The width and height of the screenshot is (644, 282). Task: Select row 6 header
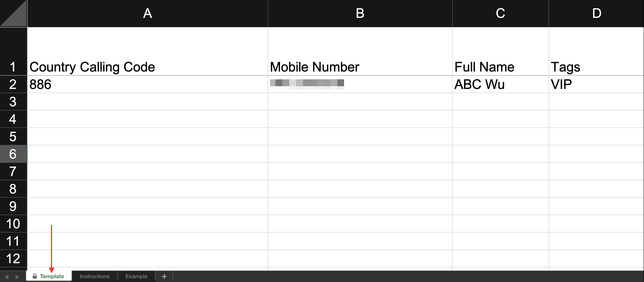[13, 154]
